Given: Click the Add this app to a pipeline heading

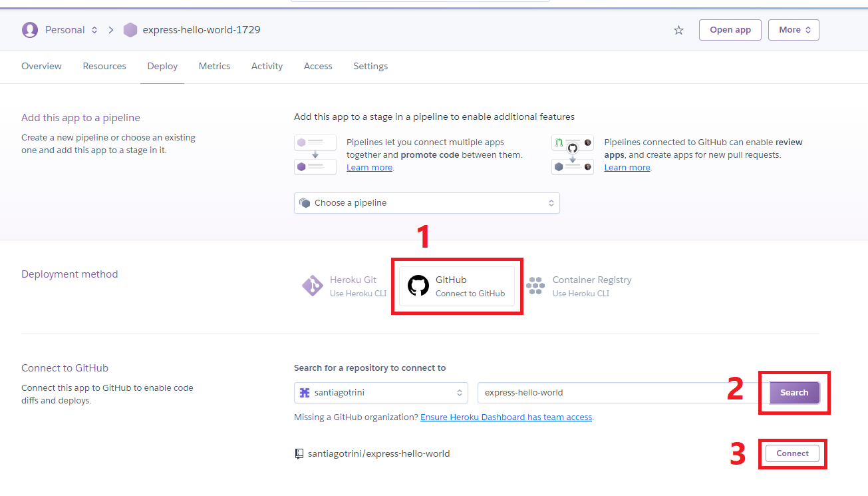Looking at the screenshot, I should (80, 118).
